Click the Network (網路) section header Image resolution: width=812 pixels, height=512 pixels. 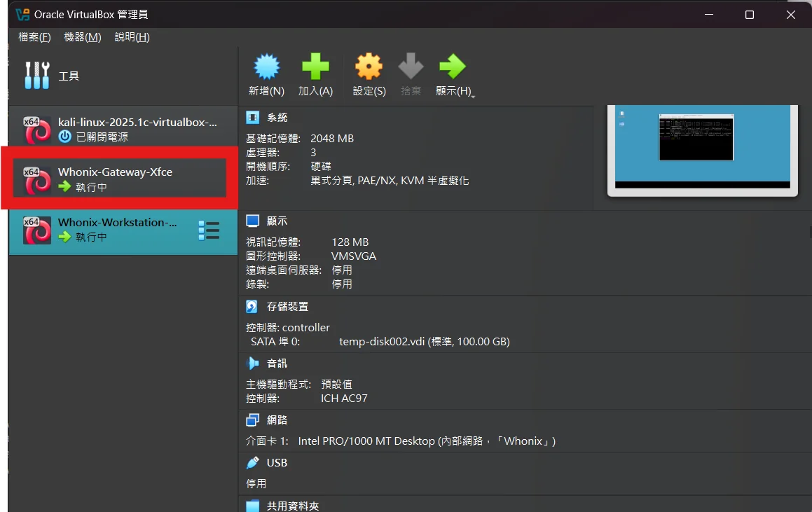pyautogui.click(x=277, y=420)
